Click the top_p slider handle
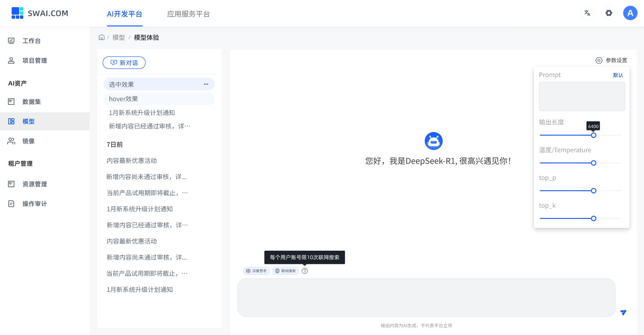The height and width of the screenshot is (335, 644). [x=594, y=191]
